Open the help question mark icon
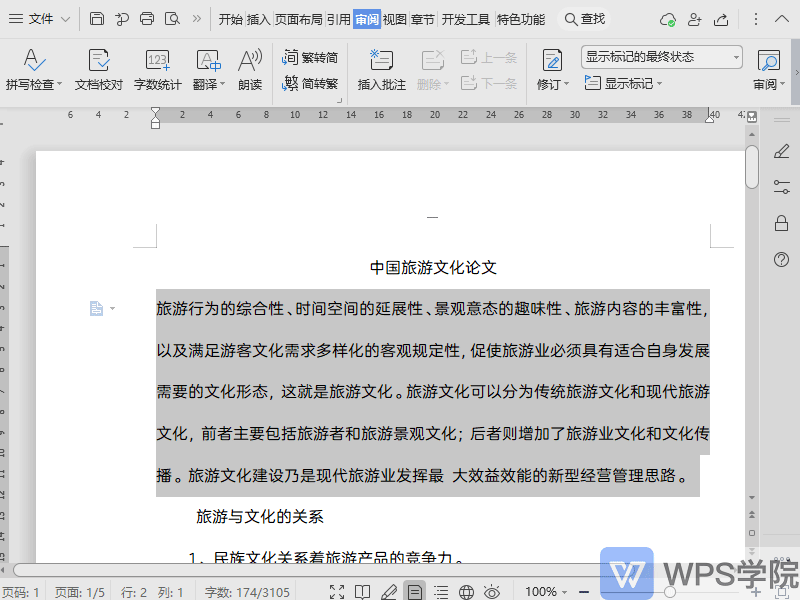Viewport: 800px width, 600px height. coord(781,260)
